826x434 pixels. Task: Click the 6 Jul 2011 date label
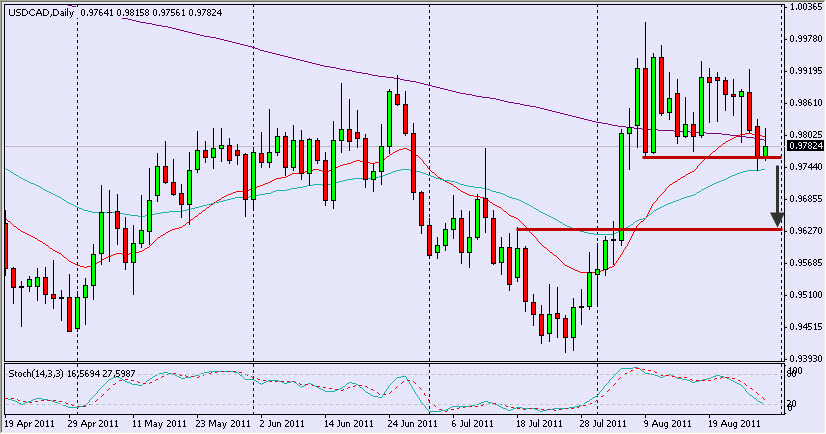473,423
